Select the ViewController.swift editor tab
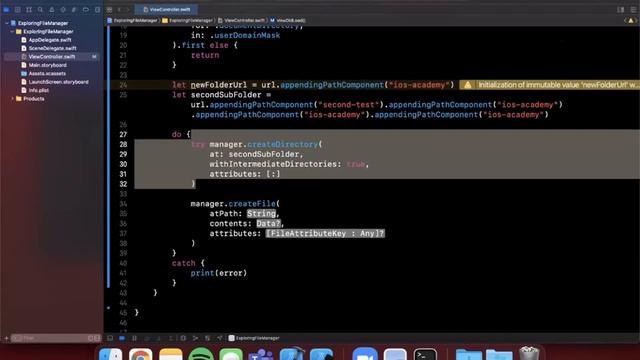This screenshot has width=640, height=360. [x=167, y=9]
